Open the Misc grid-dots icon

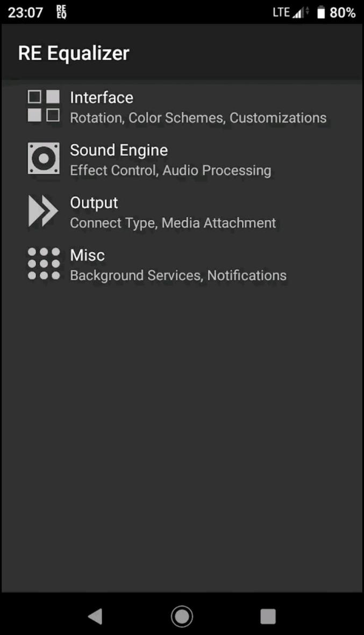(43, 263)
